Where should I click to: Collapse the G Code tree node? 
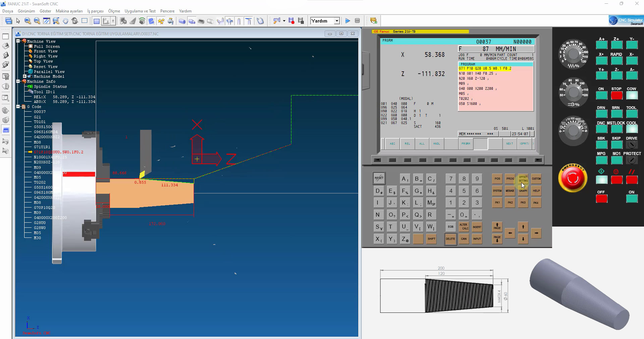[x=18, y=106]
